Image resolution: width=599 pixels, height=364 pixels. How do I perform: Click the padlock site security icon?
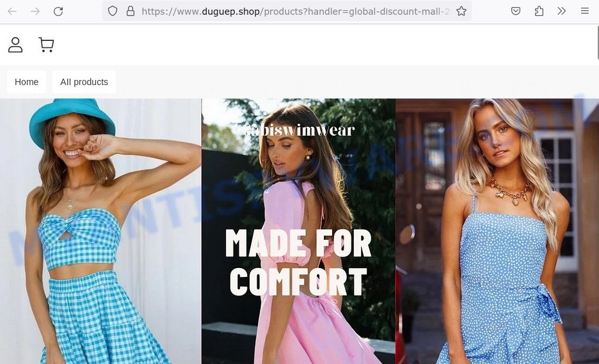pyautogui.click(x=131, y=11)
